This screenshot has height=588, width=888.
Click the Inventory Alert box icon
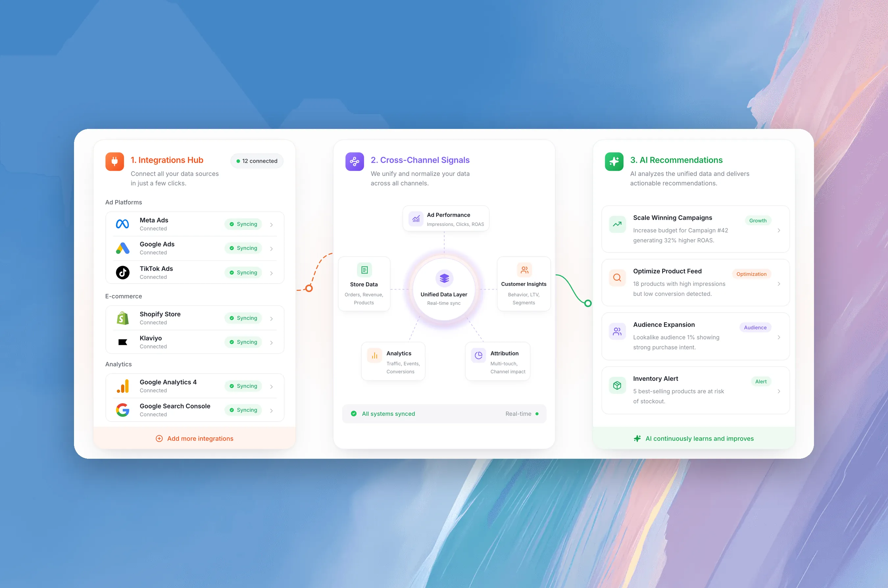pos(617,385)
